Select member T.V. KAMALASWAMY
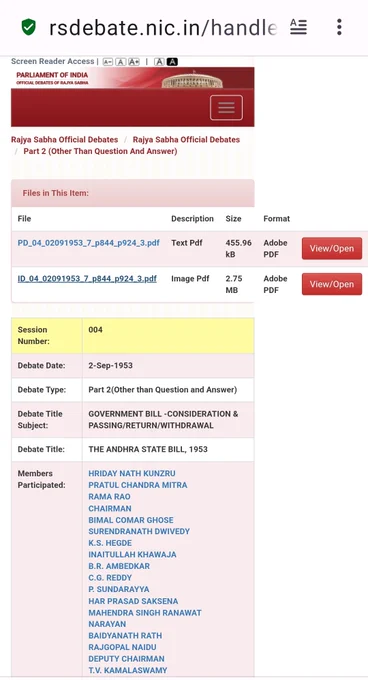Screen dimensions: 368x680 128,670
